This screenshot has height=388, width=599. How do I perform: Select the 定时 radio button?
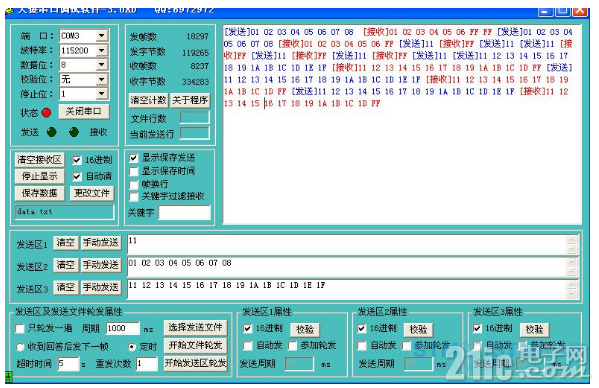[x=132, y=347]
